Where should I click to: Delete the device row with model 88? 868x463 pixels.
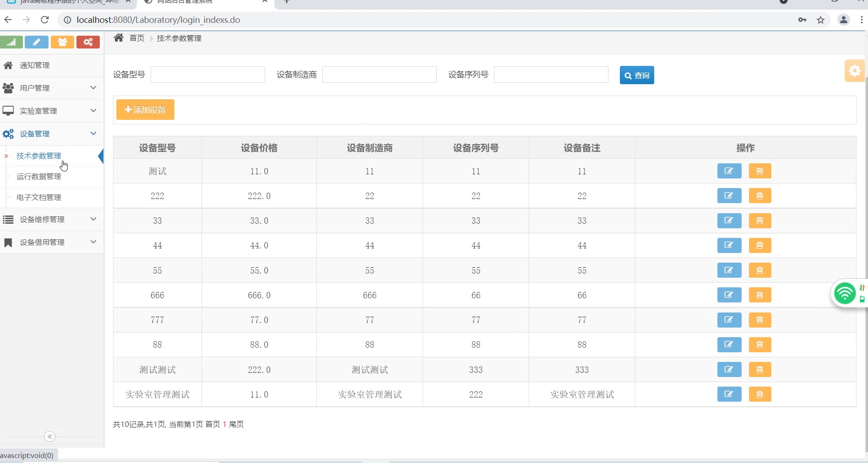[759, 345]
